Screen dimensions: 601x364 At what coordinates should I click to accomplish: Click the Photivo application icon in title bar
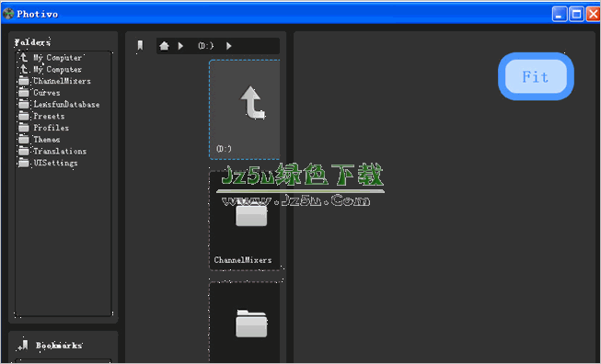coord(8,14)
